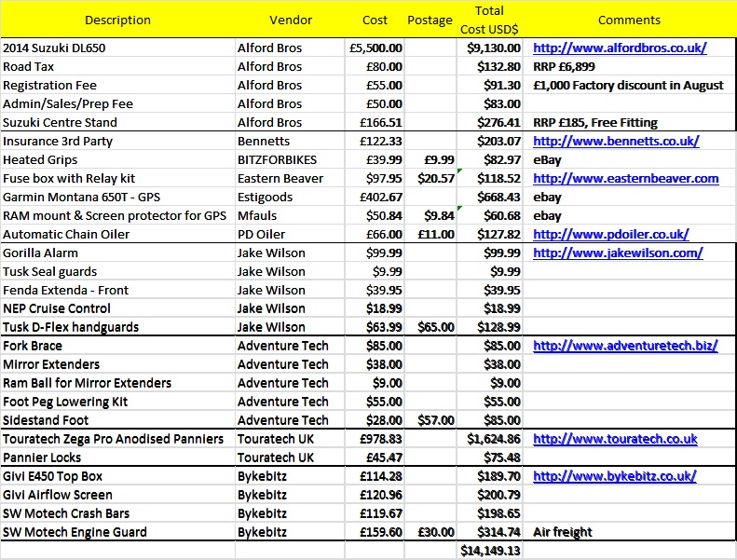Viewport: 737px width, 560px height.
Task: Open the alfordbros.co.uk hyperlink
Action: [619, 48]
